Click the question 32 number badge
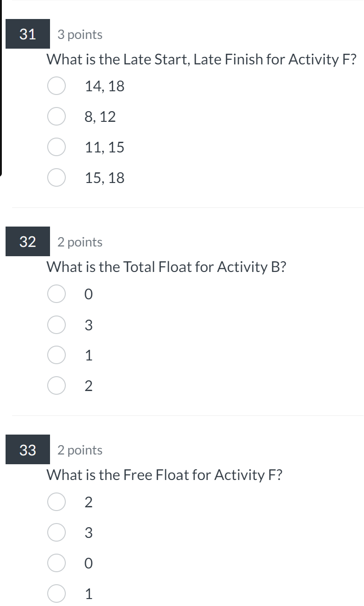Image resolution: width=364 pixels, height=606 pixels. tap(27, 241)
